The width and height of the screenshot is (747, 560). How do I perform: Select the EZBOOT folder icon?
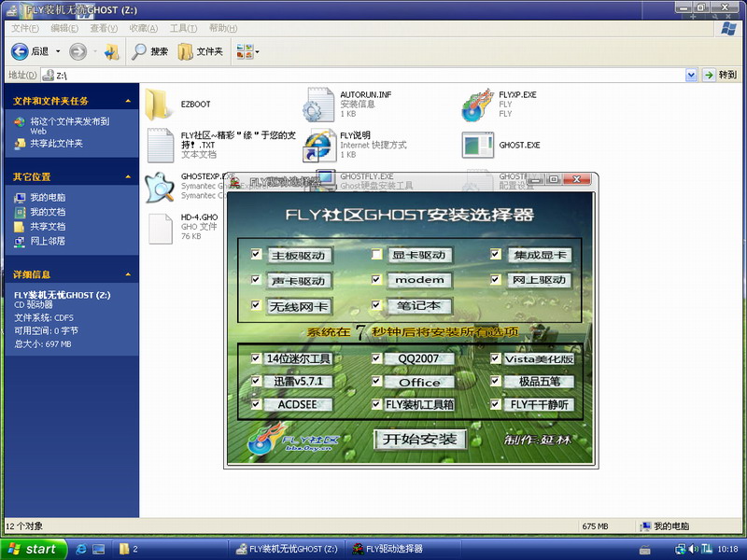click(158, 104)
